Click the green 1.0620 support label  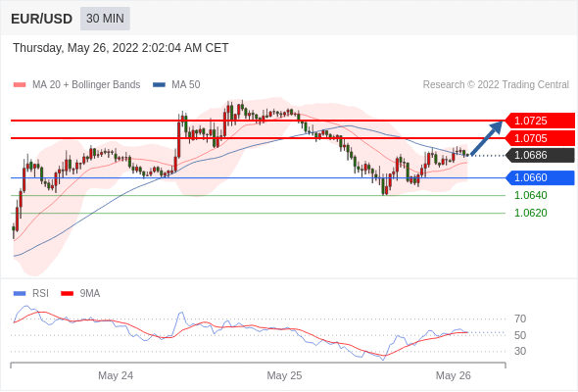click(x=530, y=213)
